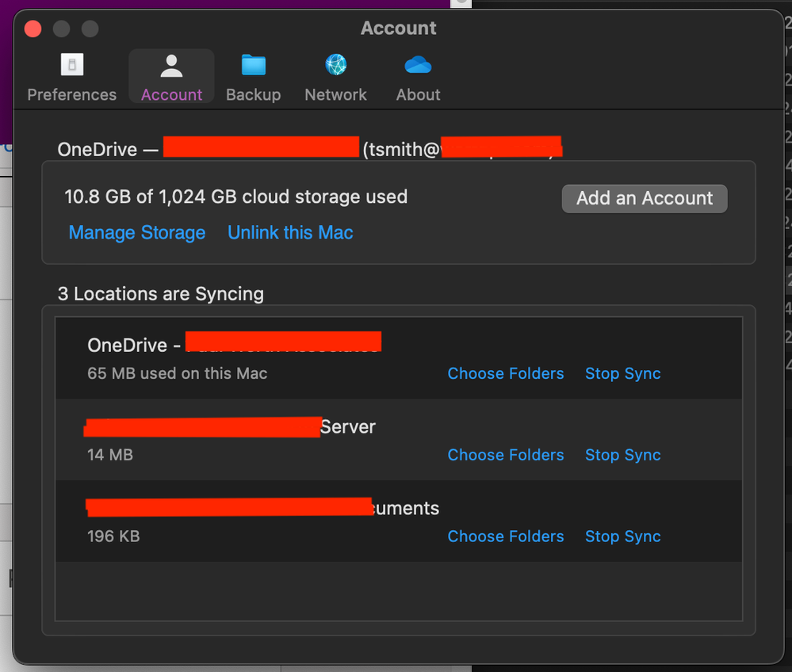Stop Sync for the 65 MB location
The height and width of the screenshot is (672, 792).
click(x=623, y=373)
